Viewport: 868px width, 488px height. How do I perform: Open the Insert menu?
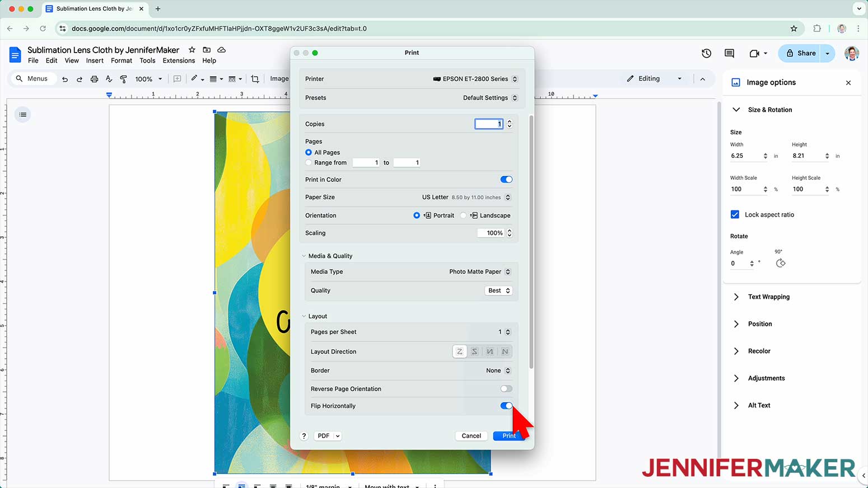(95, 60)
